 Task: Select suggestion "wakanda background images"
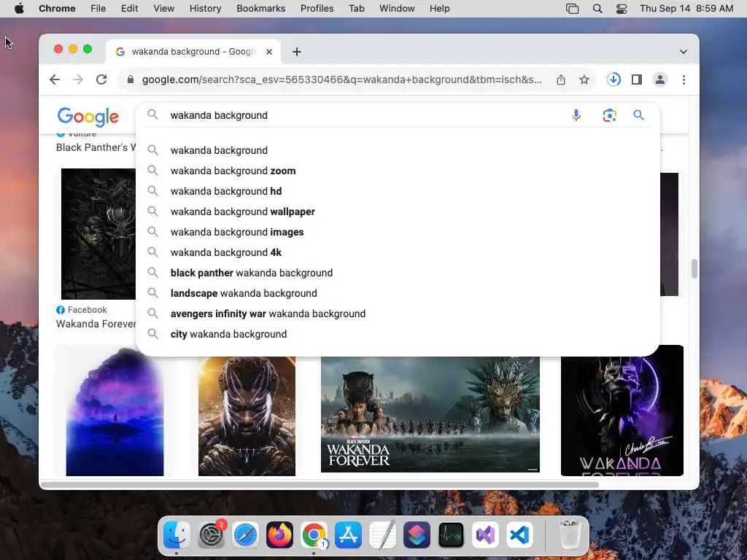coord(398,232)
